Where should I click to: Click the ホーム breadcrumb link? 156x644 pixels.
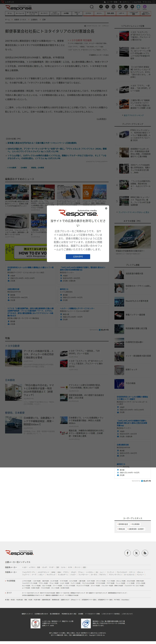pos(8,20)
